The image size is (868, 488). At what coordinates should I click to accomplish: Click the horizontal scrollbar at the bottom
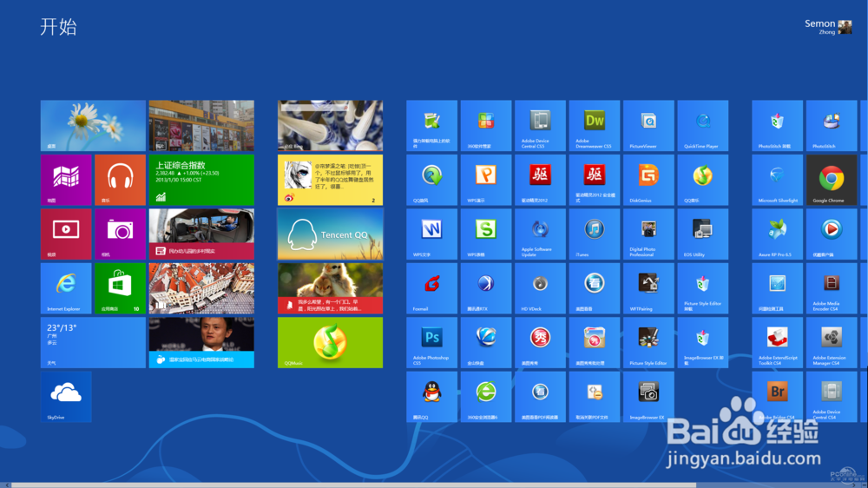353,485
